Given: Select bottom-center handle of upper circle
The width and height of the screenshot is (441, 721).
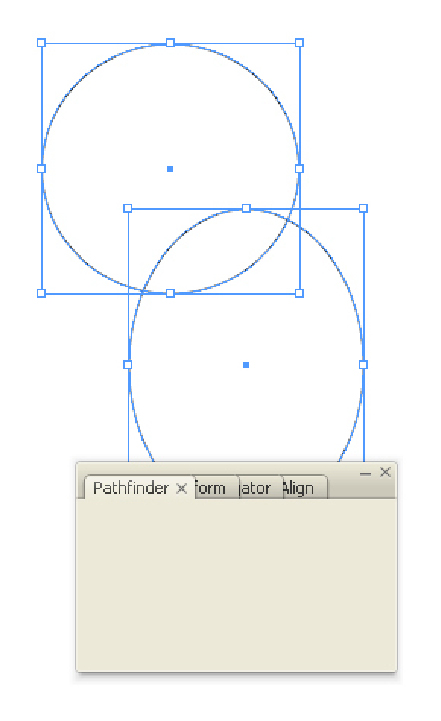Looking at the screenshot, I should pyautogui.click(x=170, y=293).
